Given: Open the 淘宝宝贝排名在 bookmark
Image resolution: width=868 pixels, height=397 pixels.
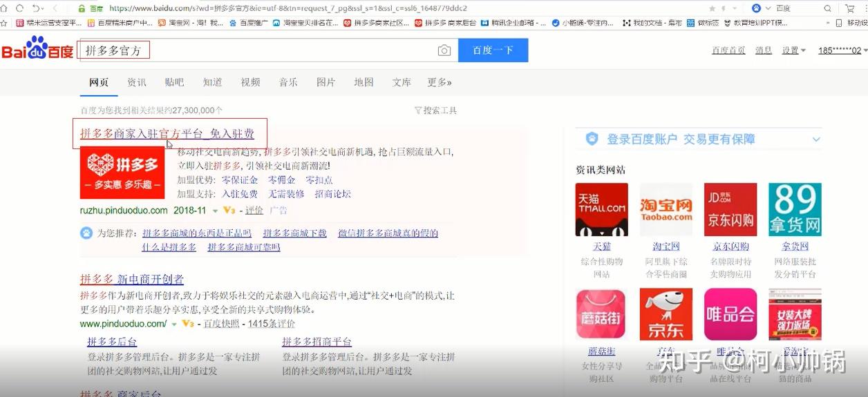Looking at the screenshot, I should coord(305,22).
